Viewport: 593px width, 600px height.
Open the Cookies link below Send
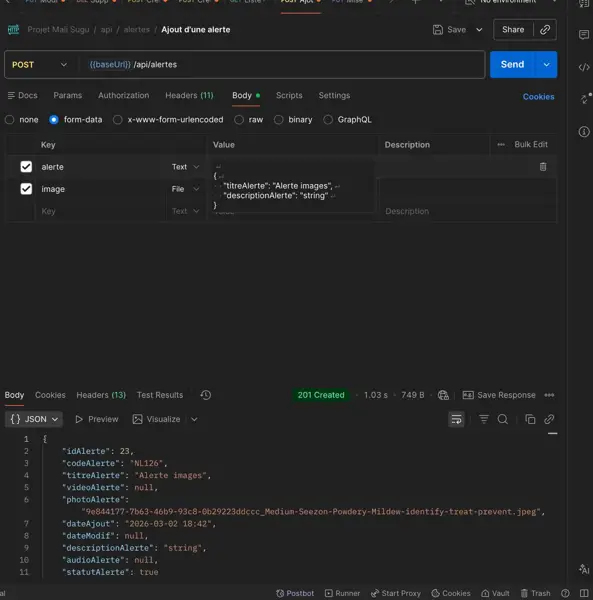pyautogui.click(x=538, y=97)
